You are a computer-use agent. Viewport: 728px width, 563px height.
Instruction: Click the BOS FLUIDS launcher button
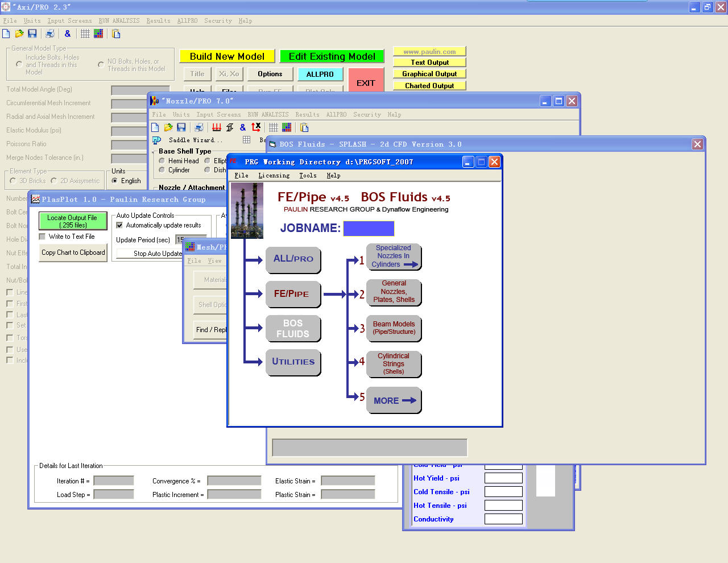click(x=293, y=329)
